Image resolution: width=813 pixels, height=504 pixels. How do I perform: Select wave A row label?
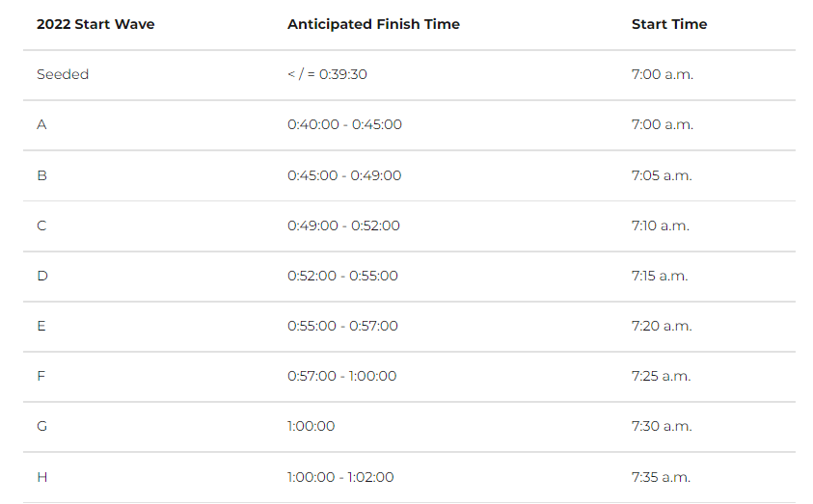(42, 124)
